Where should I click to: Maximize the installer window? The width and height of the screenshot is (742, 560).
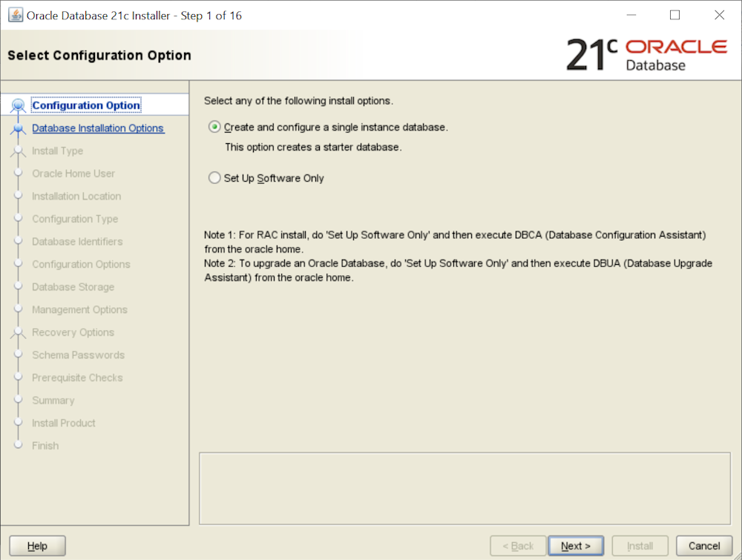674,15
